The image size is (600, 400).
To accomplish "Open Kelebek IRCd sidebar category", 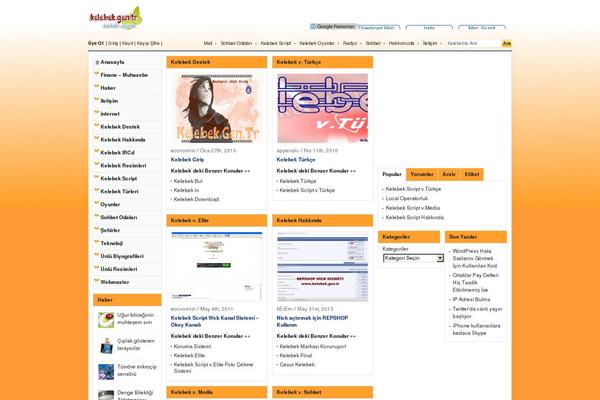I will [x=117, y=153].
